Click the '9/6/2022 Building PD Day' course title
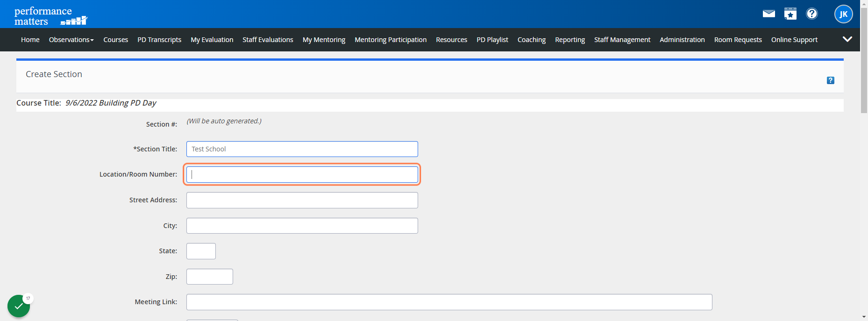 tap(111, 103)
